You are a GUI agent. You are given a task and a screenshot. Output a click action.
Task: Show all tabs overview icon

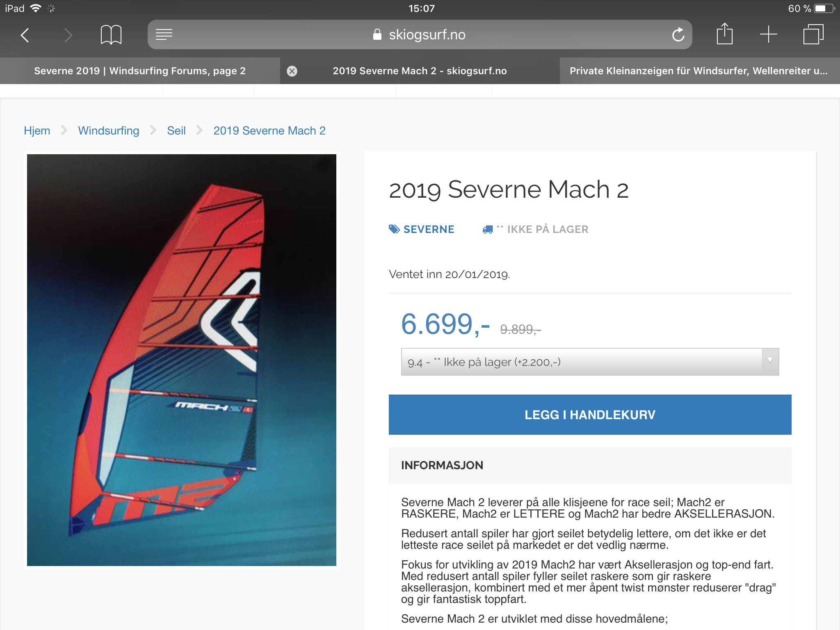[813, 34]
